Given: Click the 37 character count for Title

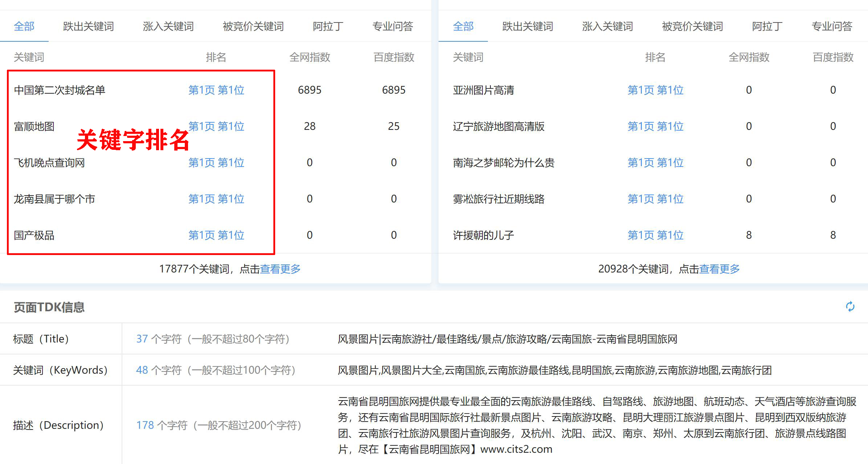Looking at the screenshot, I should pyautogui.click(x=142, y=339).
